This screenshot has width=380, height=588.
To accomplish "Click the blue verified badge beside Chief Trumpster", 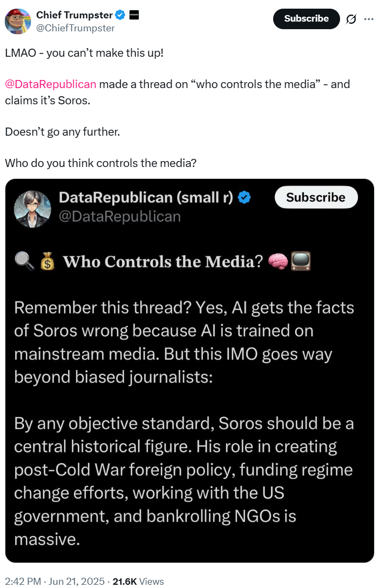I will coord(121,15).
